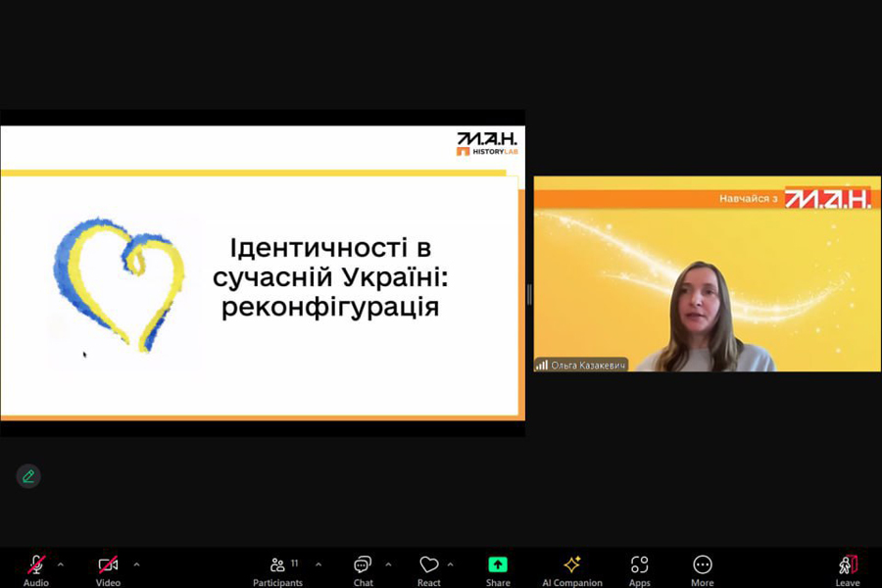Open the Apps menu

(x=640, y=570)
